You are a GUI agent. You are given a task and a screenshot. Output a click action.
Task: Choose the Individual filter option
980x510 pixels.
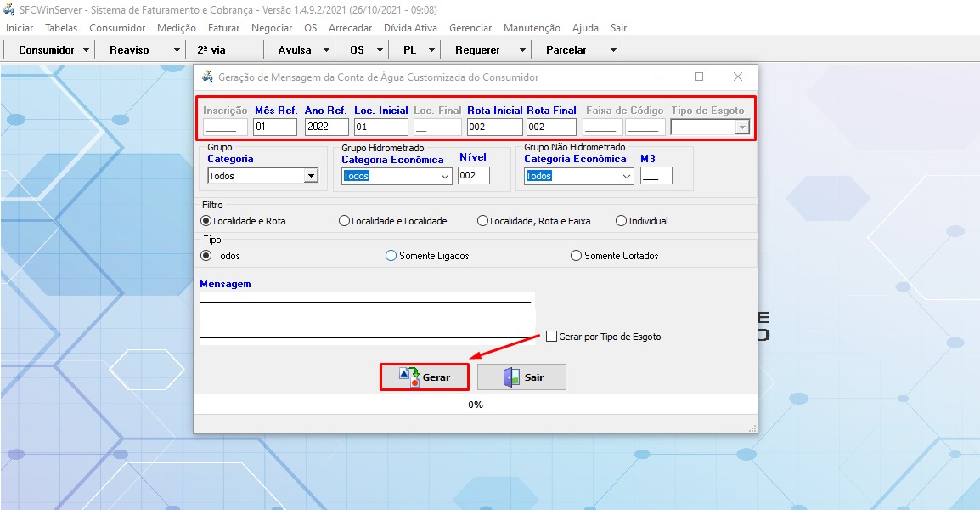point(621,221)
